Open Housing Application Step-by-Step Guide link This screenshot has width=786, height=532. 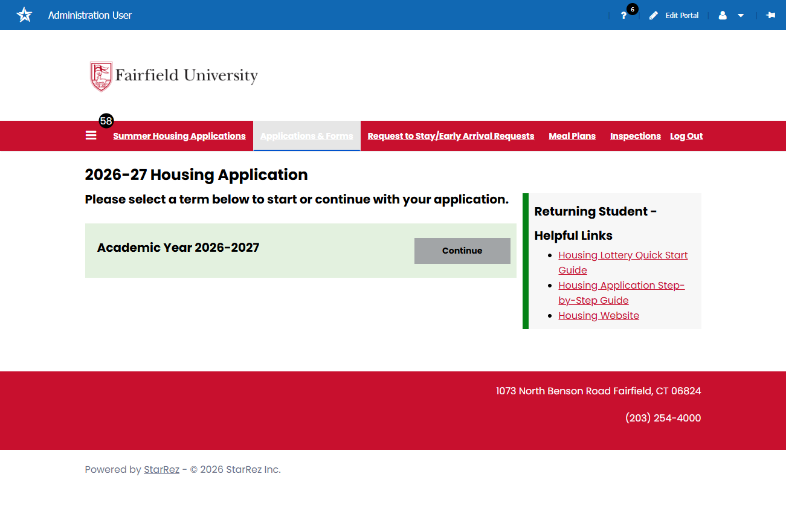pyautogui.click(x=622, y=293)
